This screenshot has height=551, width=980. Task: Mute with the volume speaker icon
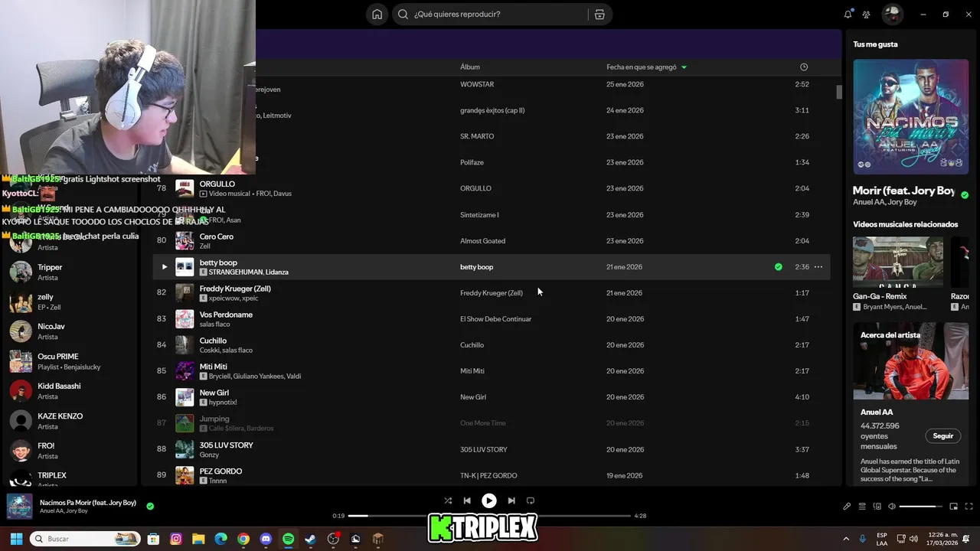(x=891, y=506)
